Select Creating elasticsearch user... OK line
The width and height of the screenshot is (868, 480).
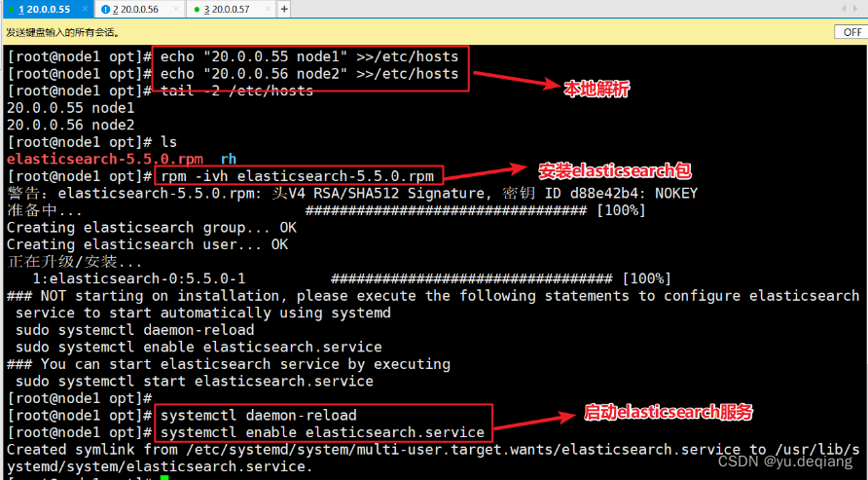[147, 244]
